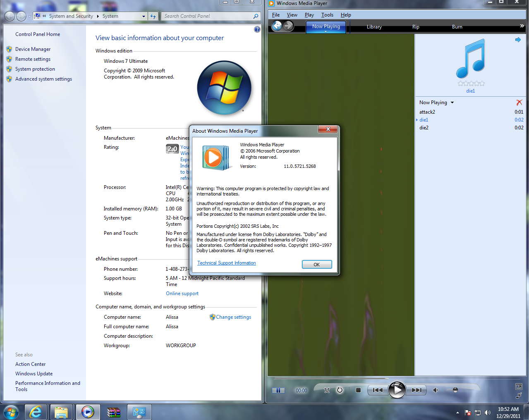The width and height of the screenshot is (529, 420).
Task: Open WinRAR from the taskbar
Action: (113, 412)
